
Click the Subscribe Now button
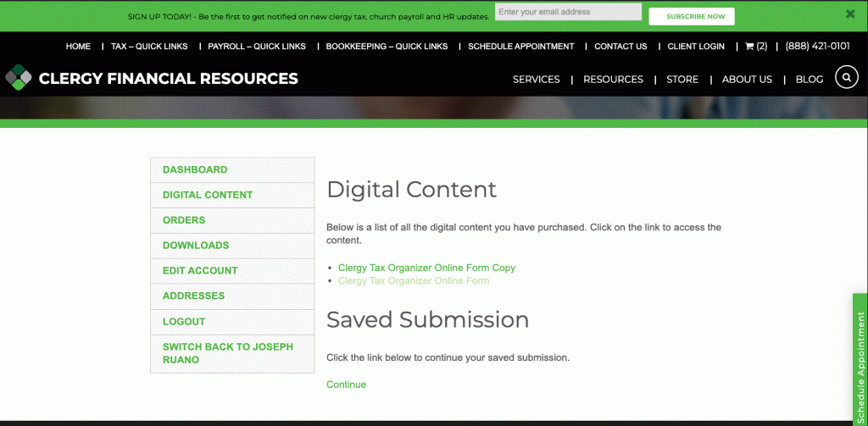(x=692, y=17)
